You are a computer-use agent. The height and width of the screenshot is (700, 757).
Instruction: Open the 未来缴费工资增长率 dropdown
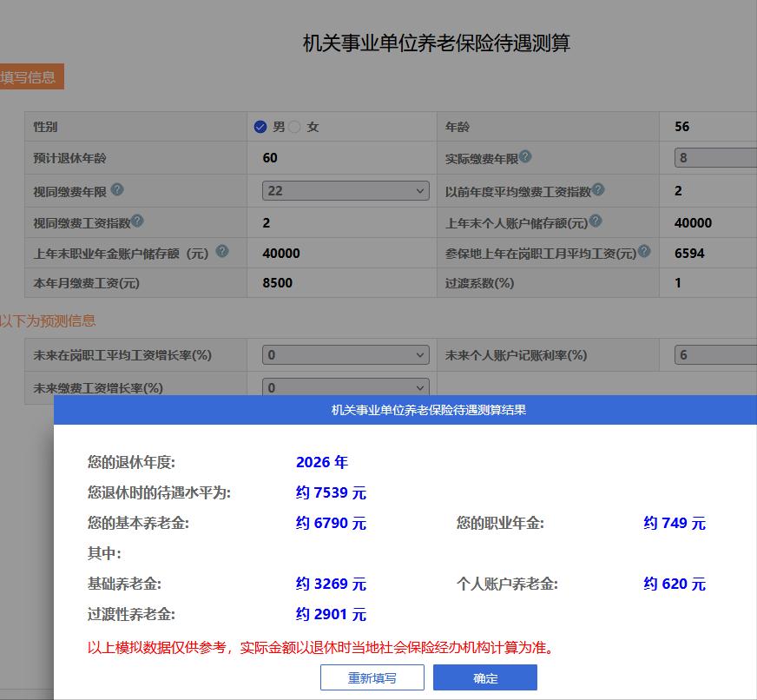[x=345, y=387]
